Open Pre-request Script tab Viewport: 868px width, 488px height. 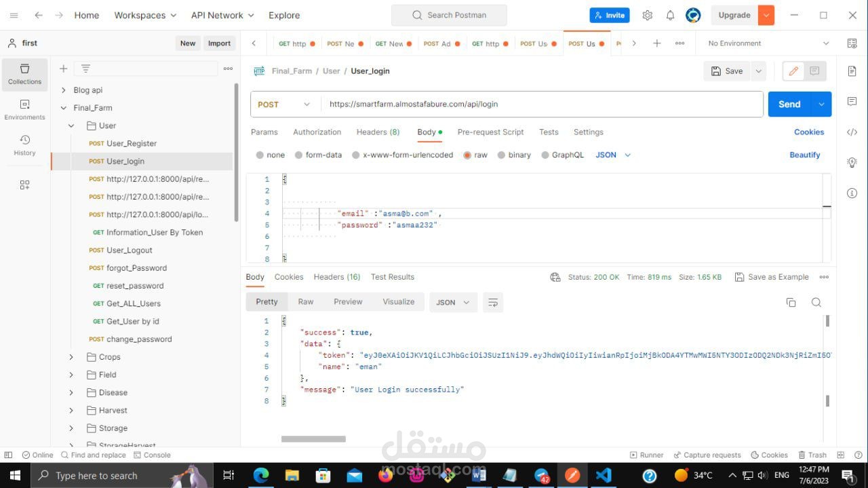click(x=490, y=132)
